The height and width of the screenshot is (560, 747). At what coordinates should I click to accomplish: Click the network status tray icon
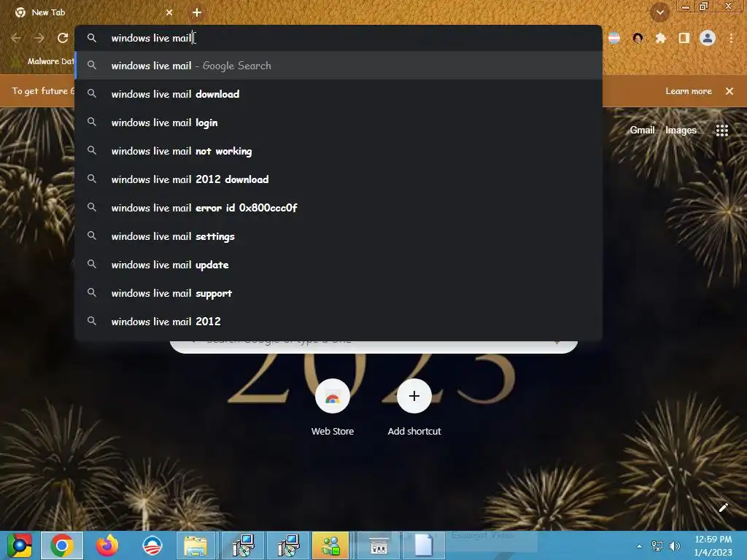657,546
